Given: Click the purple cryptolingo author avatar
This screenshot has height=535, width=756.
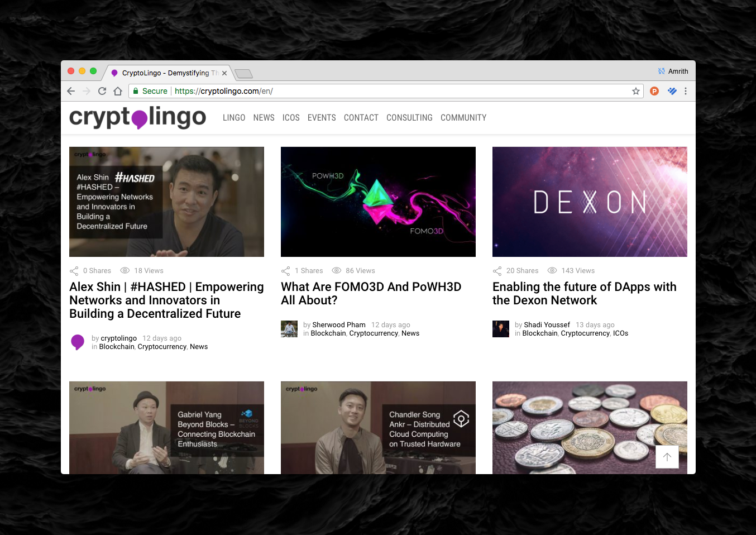Looking at the screenshot, I should [78, 342].
